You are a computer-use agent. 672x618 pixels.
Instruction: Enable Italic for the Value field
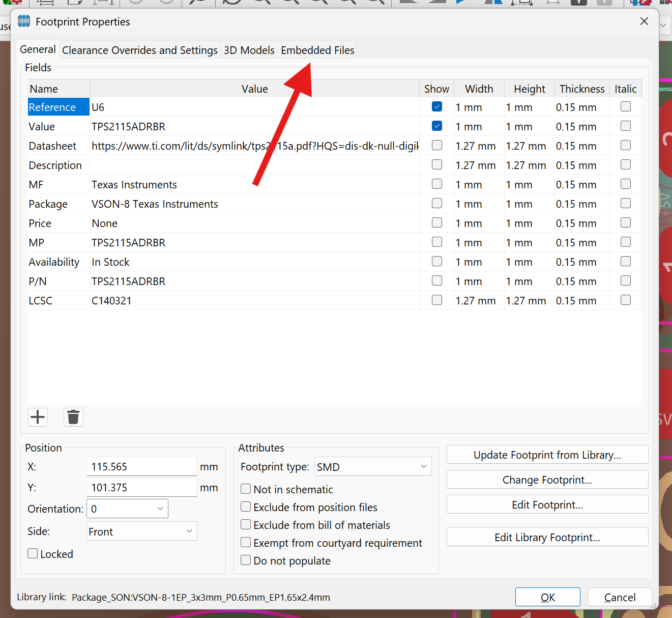point(625,126)
